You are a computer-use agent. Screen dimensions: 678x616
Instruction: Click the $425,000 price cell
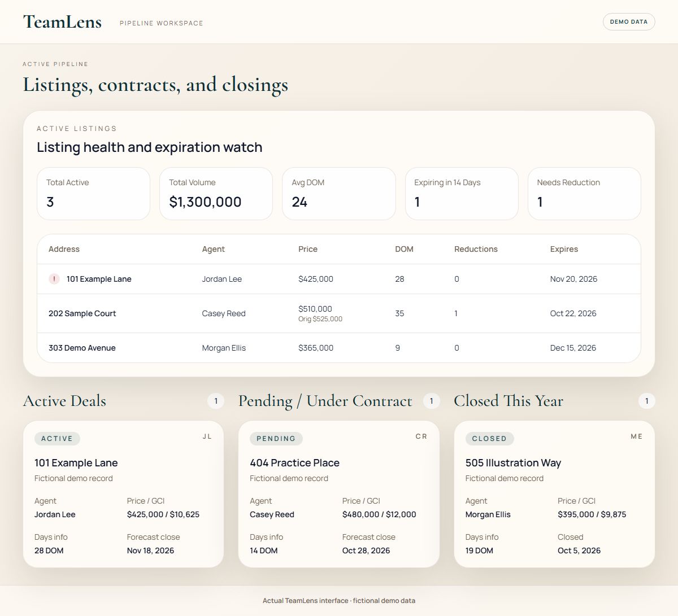pyautogui.click(x=316, y=279)
